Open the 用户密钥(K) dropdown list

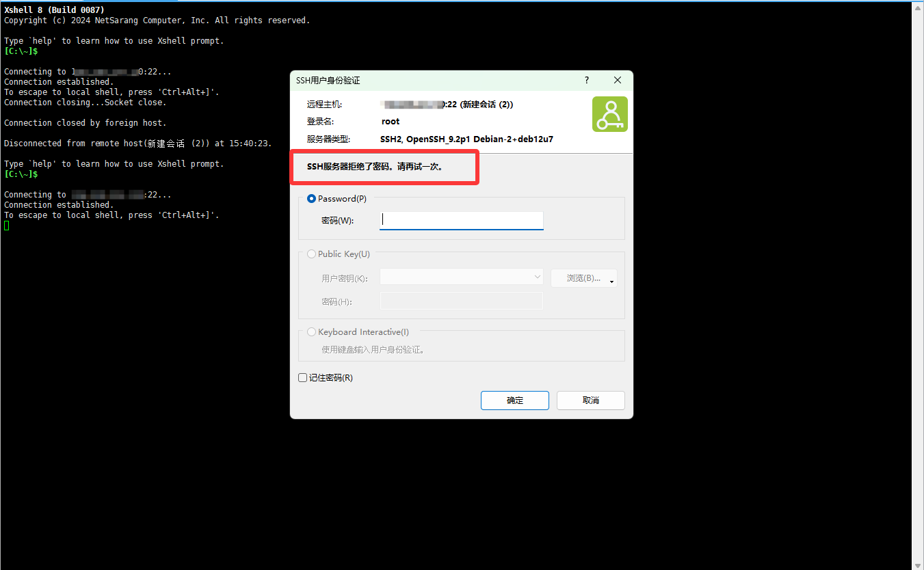click(537, 277)
